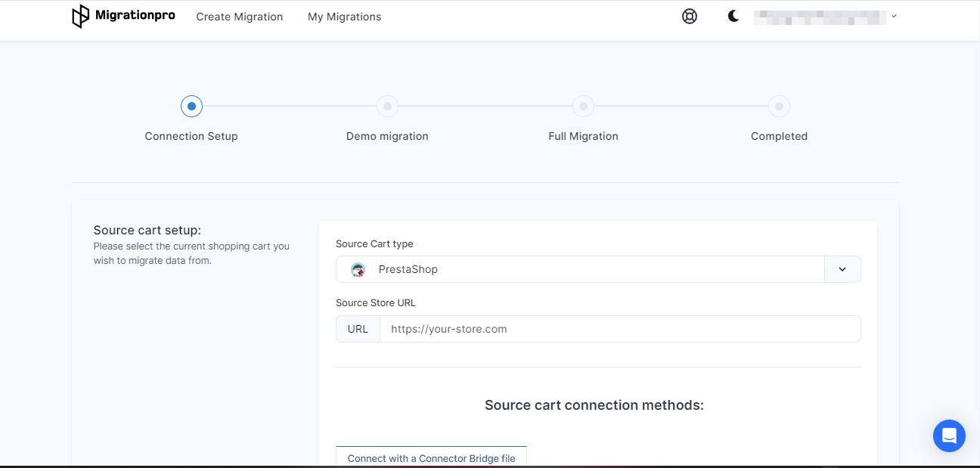Click the Source cart setup heading
Image resolution: width=980 pixels, height=468 pixels.
coord(147,230)
